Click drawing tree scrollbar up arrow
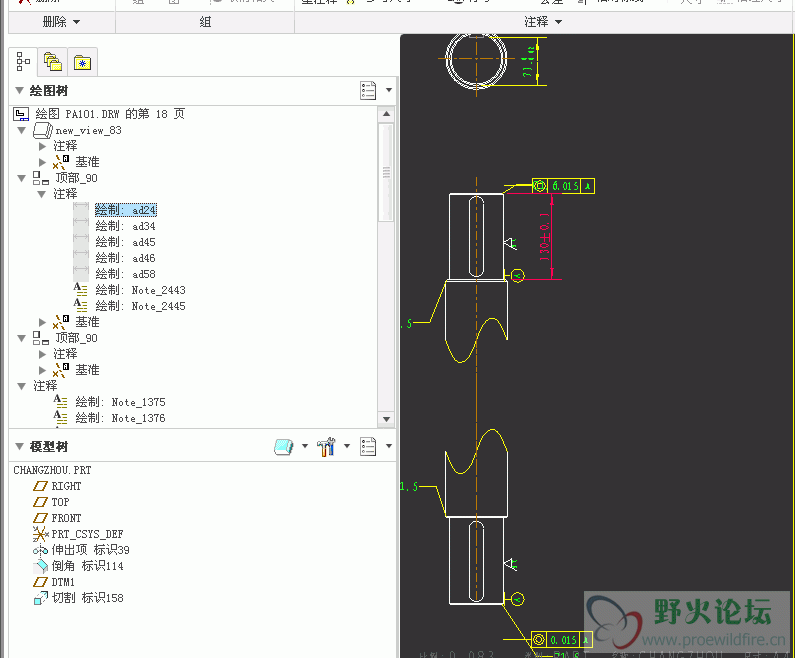 tap(386, 114)
